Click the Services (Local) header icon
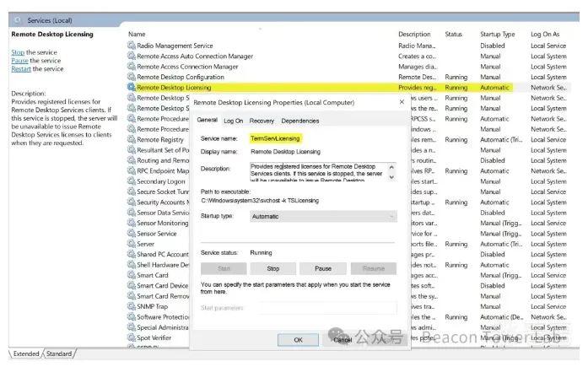Screen dimensions: 588x367 (18, 20)
